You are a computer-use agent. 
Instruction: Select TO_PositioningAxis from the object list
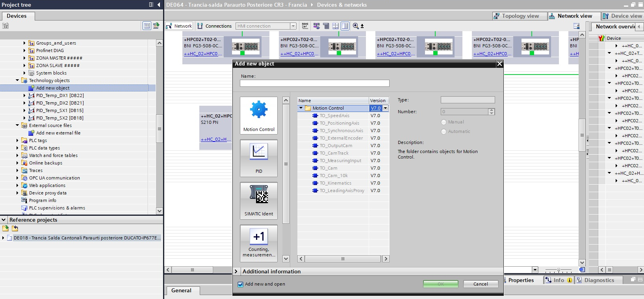[x=339, y=123]
